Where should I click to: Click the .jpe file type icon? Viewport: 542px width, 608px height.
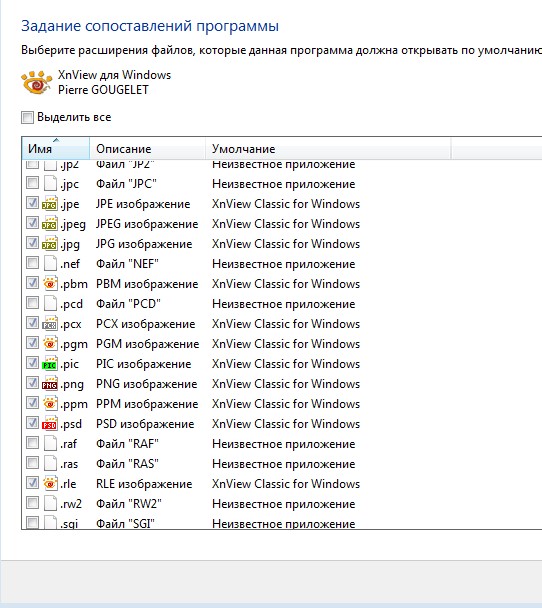coord(50,204)
